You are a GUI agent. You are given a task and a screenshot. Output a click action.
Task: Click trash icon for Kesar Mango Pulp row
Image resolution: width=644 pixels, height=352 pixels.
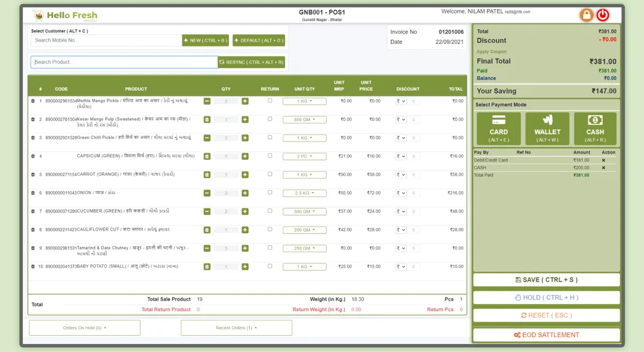click(33, 119)
